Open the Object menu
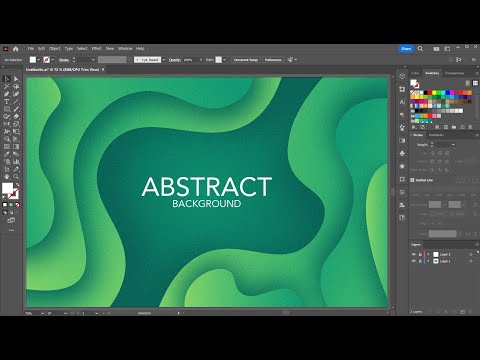Viewport: 480px width, 360px height. point(55,49)
